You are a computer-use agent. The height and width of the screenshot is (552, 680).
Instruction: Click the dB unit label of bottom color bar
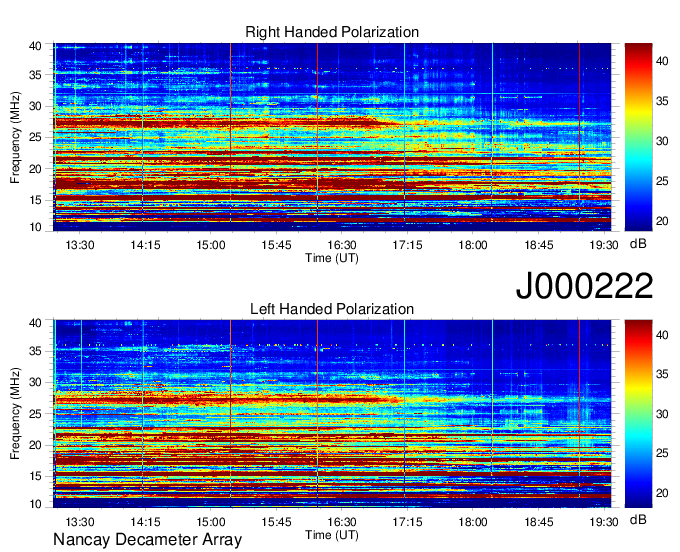638,519
